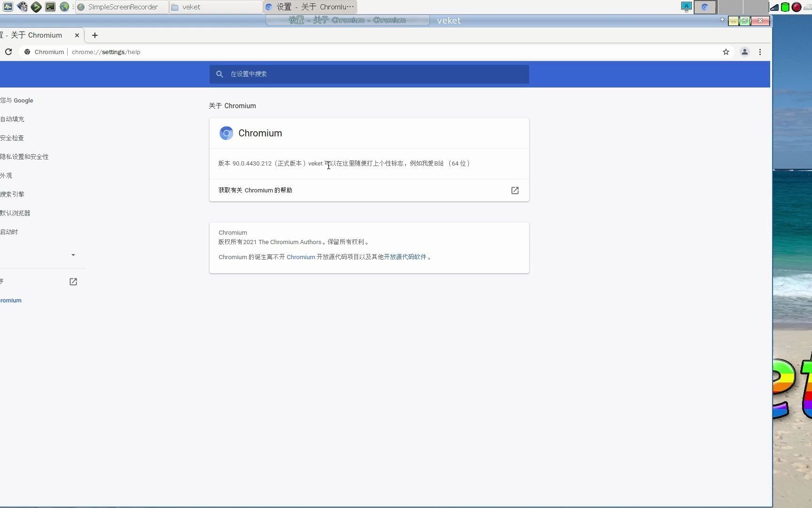Launch the green play arrow application
812x508 pixels.
pyautogui.click(x=36, y=7)
